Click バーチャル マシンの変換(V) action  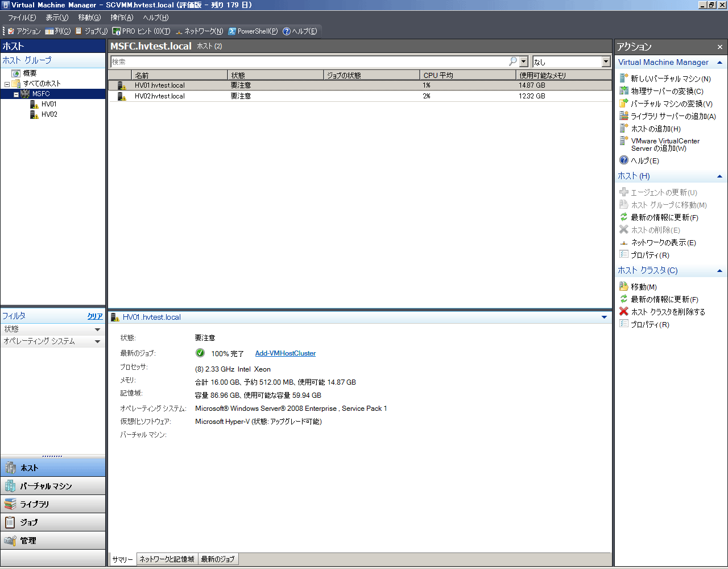[x=666, y=104]
